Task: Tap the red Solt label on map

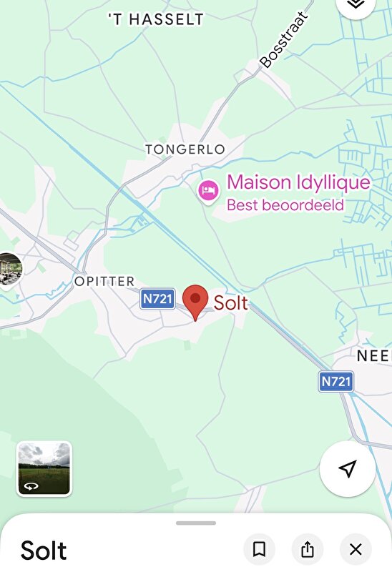Action: pyautogui.click(x=230, y=302)
